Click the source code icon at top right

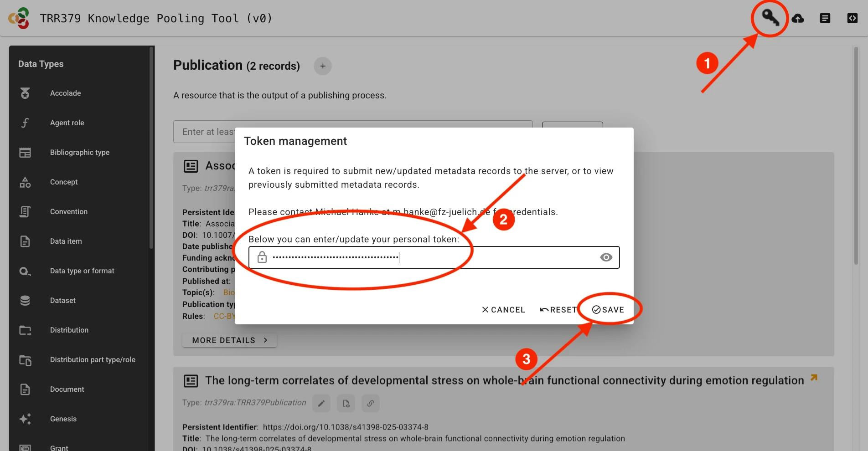(852, 18)
